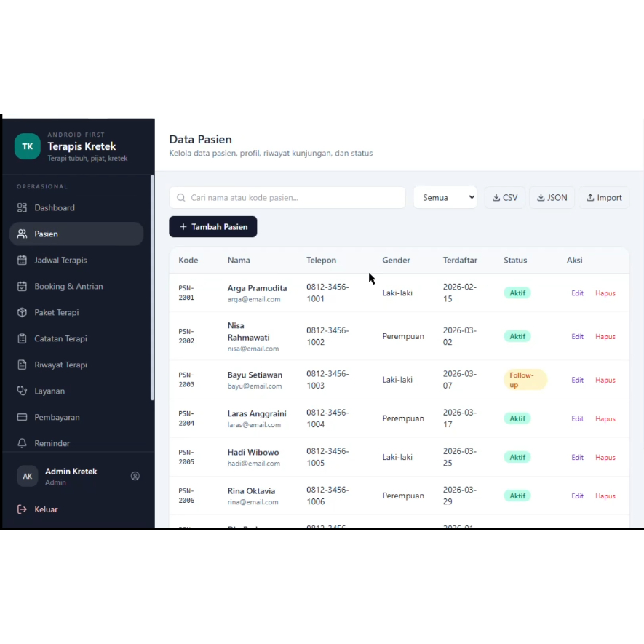Click the Pembayaran card icon
Screen dimensions: 644x644
point(22,417)
